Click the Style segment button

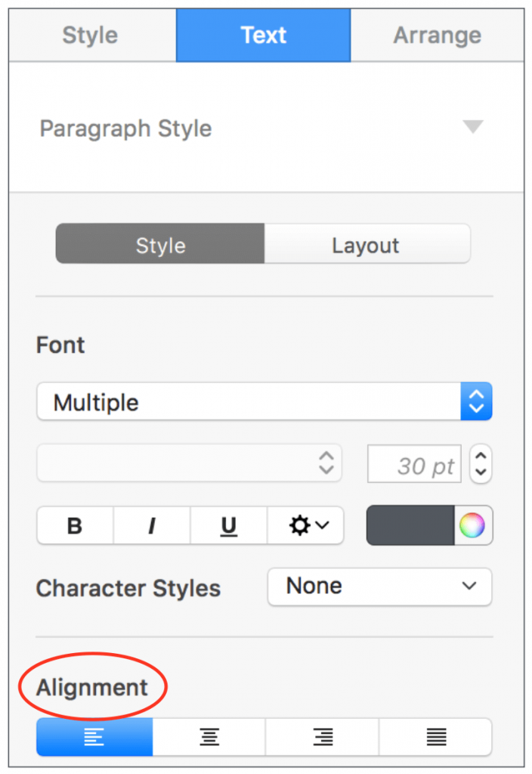coord(160,245)
